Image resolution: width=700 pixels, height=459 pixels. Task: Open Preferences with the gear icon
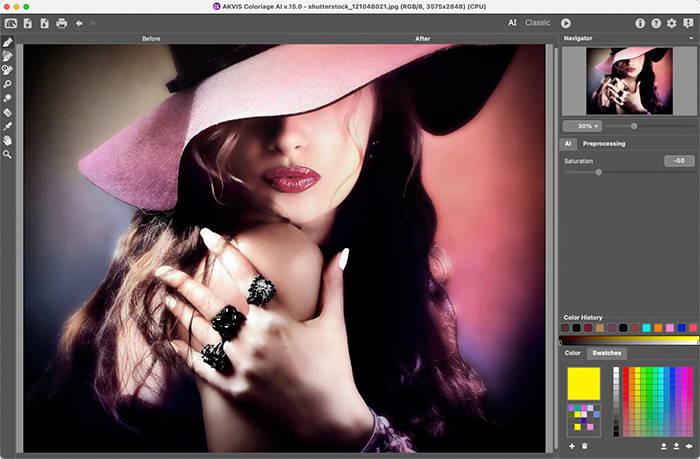coord(672,23)
